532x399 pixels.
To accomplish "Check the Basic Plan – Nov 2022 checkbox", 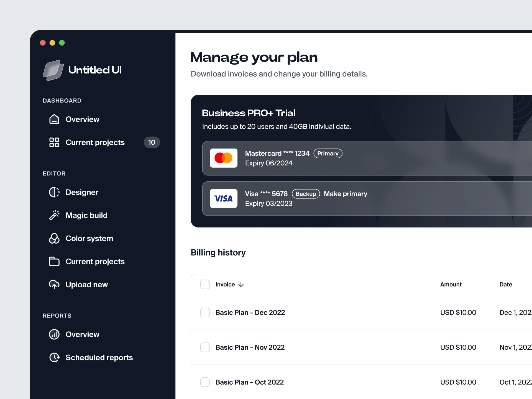I will tap(205, 347).
